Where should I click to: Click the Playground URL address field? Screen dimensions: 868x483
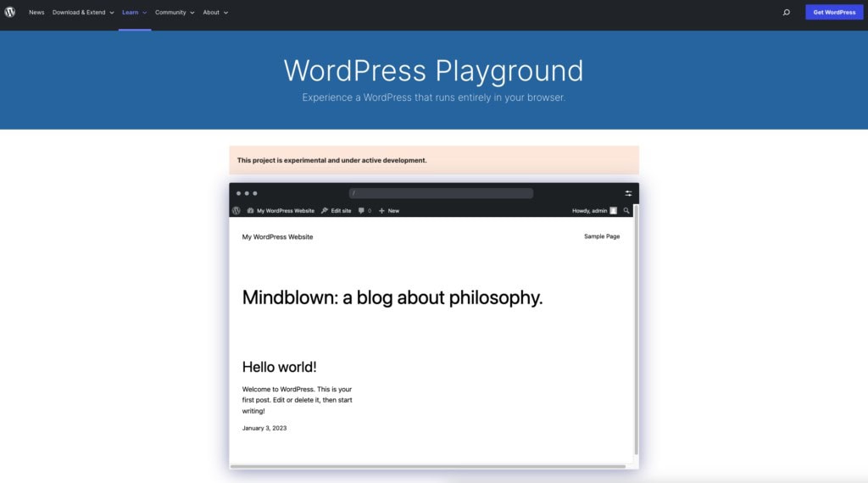[x=441, y=193]
